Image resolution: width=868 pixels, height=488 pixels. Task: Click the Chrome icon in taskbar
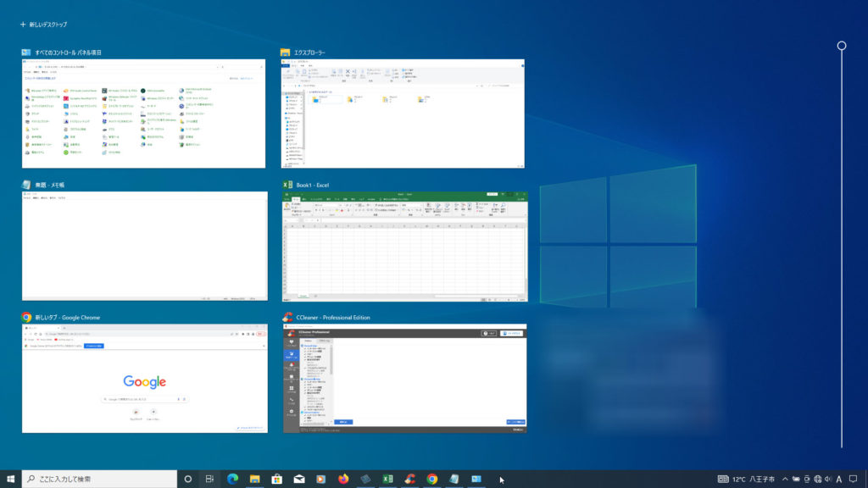pyautogui.click(x=432, y=479)
